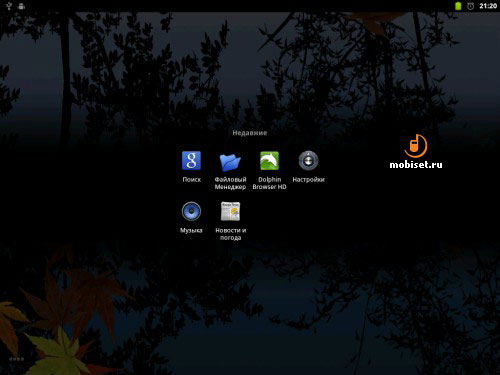Viewport: 500px width, 375px height.
Task: Follow the mobiset.ru text link
Action: (x=416, y=164)
